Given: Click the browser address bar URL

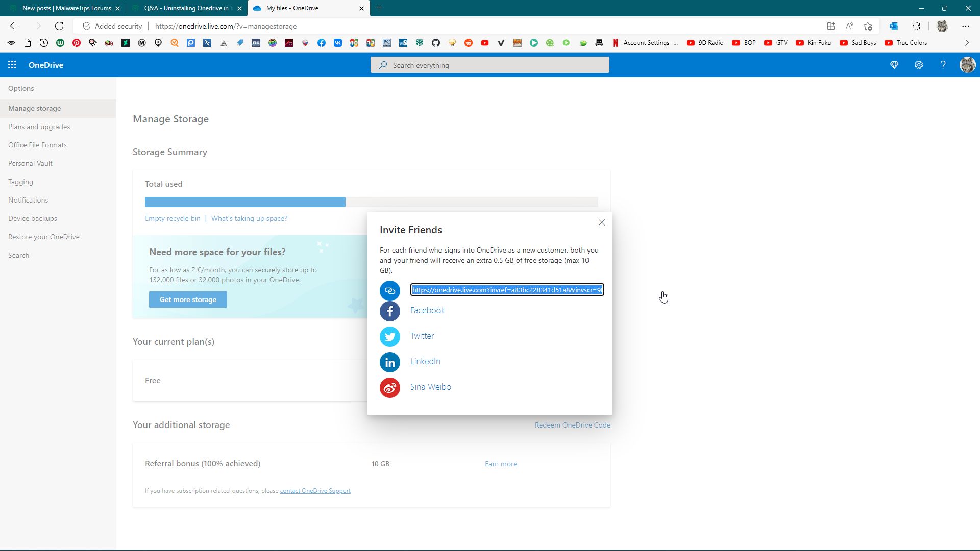Looking at the screenshot, I should point(226,26).
